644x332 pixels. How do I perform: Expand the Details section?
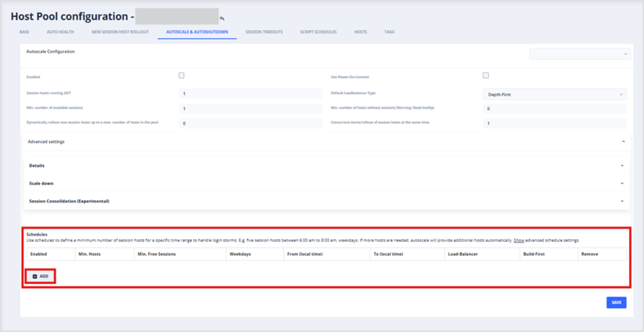coord(622,165)
